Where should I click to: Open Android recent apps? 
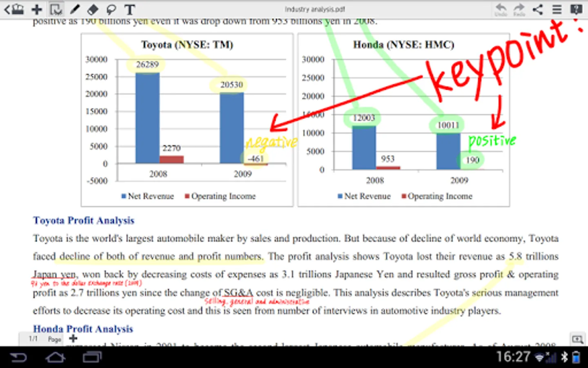[x=92, y=358]
